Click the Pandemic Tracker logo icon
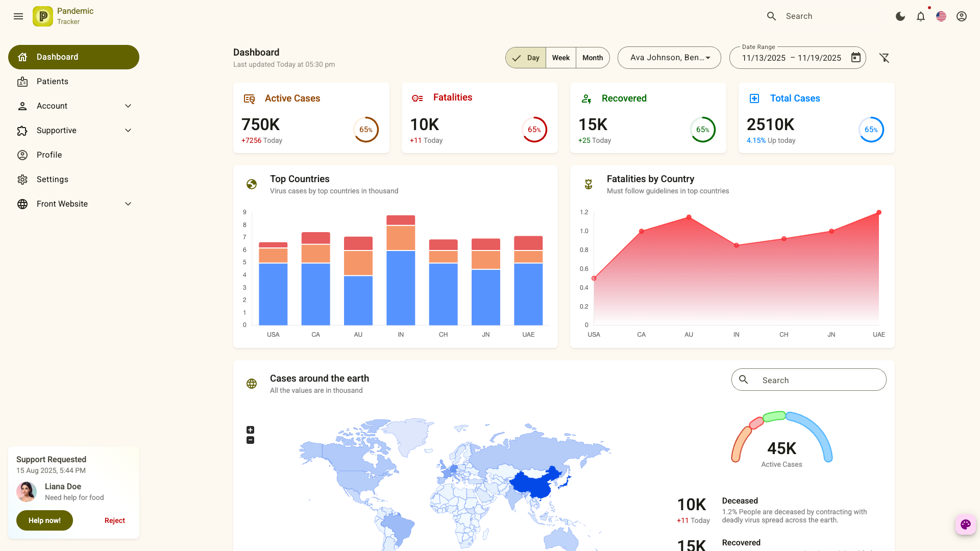This screenshot has width=980, height=551. click(x=42, y=16)
